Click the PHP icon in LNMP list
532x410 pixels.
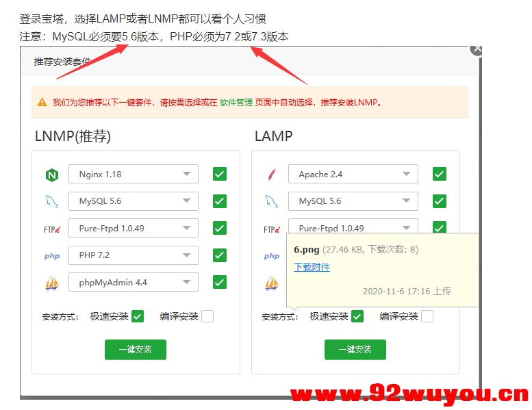pyautogui.click(x=52, y=256)
